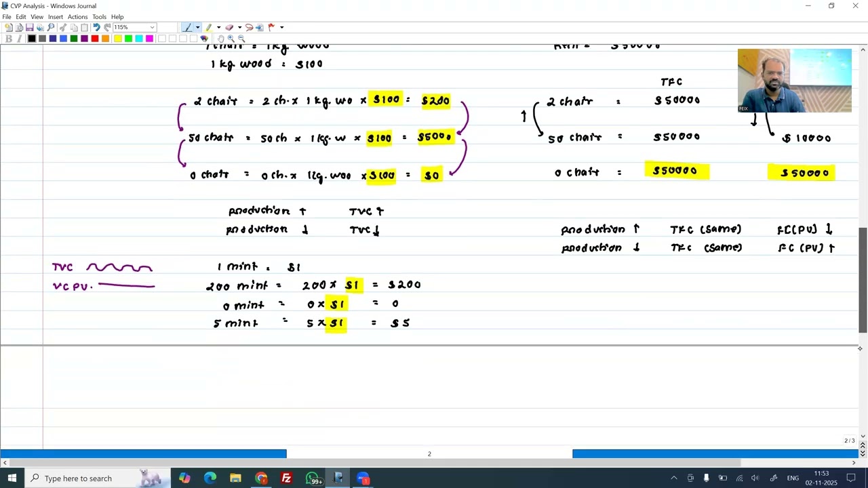Click the presenter webcam thumbnail

click(794, 80)
